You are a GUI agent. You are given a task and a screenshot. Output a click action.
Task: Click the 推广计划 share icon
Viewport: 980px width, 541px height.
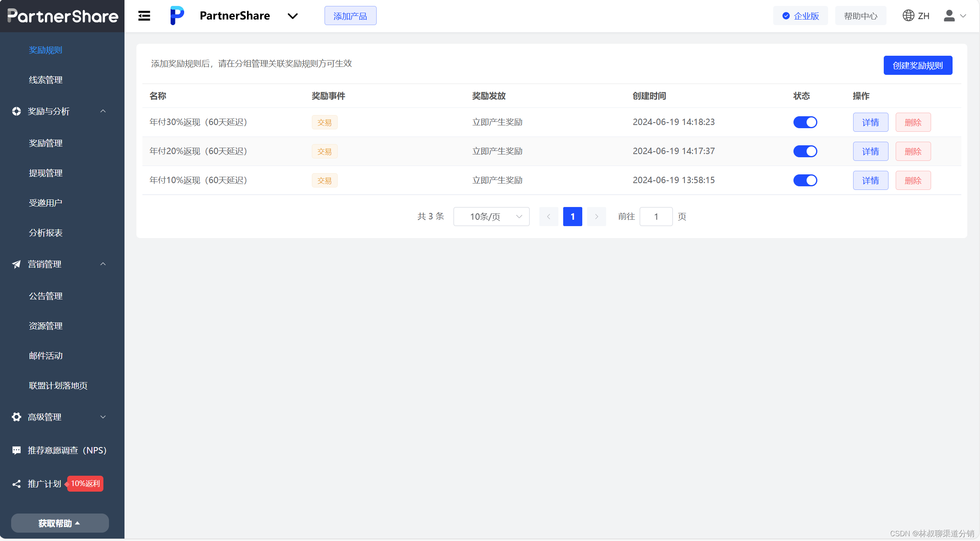tap(16, 484)
